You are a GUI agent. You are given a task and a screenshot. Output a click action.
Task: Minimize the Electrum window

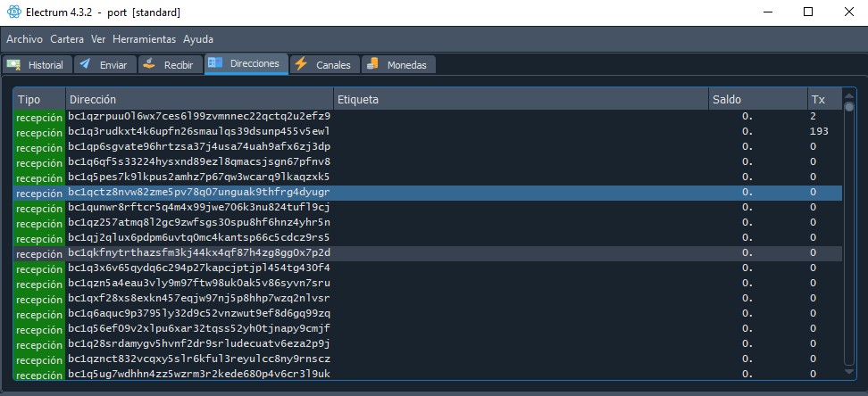[x=767, y=12]
